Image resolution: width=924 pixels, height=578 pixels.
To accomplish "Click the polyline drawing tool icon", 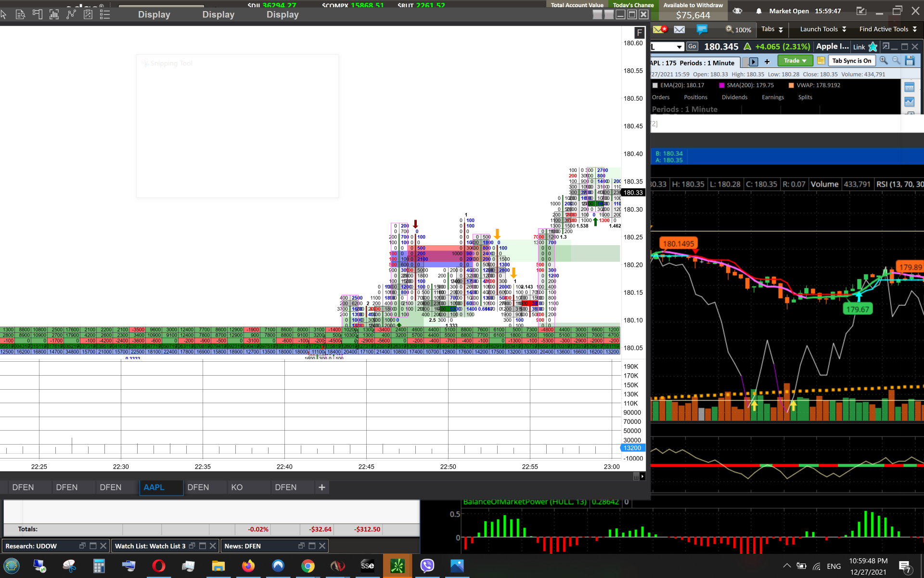I will [x=71, y=14].
